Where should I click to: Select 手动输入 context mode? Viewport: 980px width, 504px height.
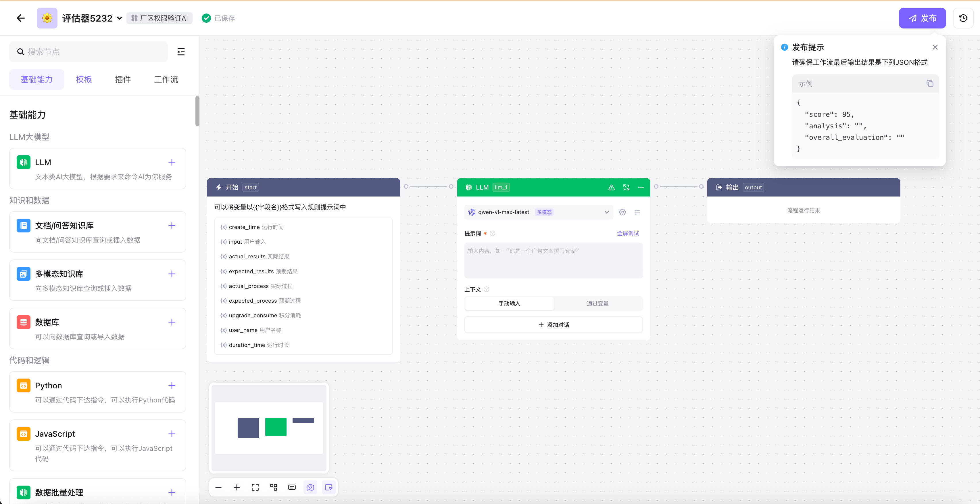509,303
